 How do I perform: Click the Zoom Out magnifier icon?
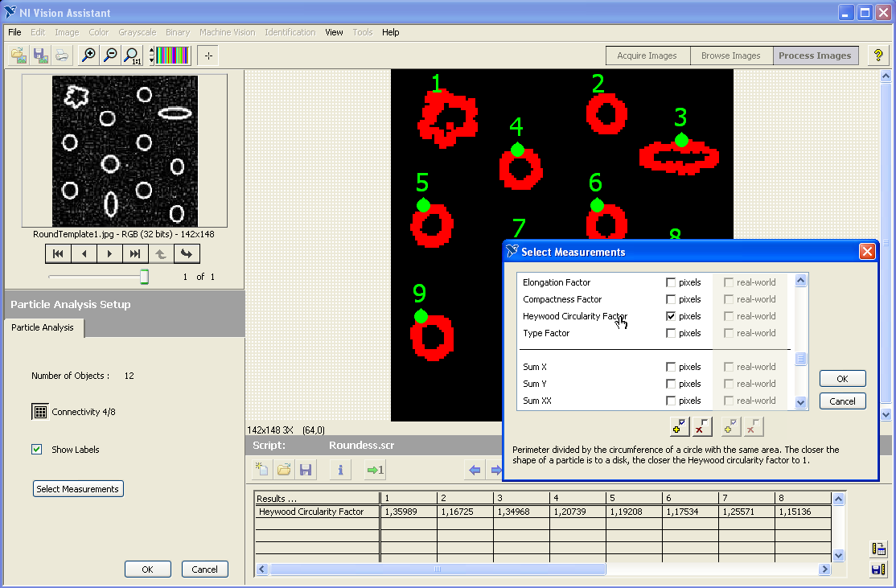(x=111, y=56)
